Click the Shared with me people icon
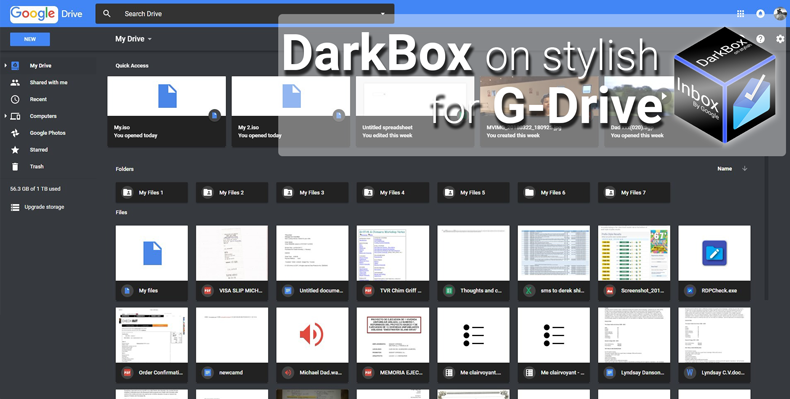Viewport: 790px width, 399px height. 15,83
